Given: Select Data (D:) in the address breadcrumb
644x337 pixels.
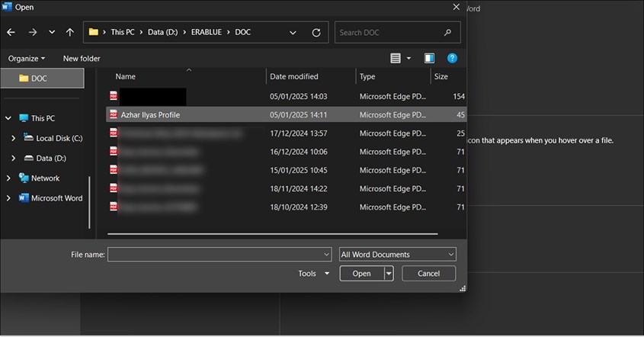Looking at the screenshot, I should [x=162, y=32].
